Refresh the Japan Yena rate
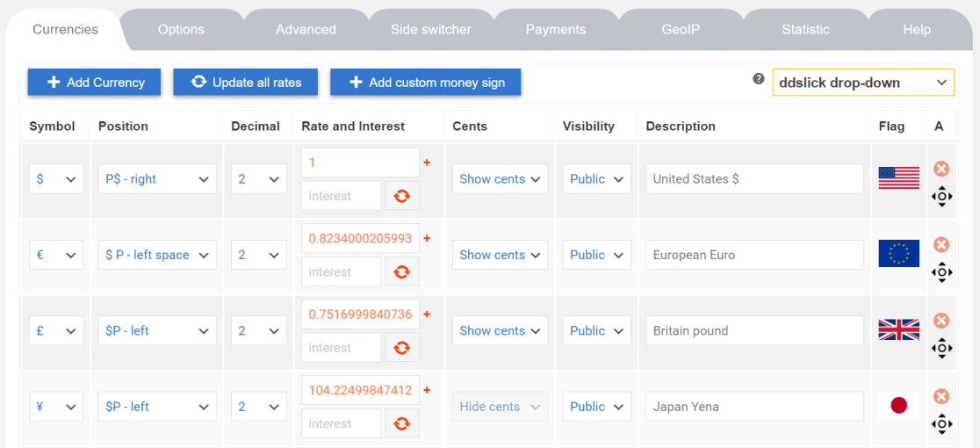 (402, 423)
